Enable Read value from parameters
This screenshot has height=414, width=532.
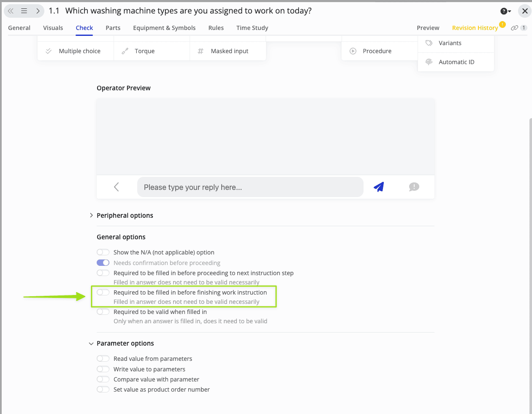[103, 359]
